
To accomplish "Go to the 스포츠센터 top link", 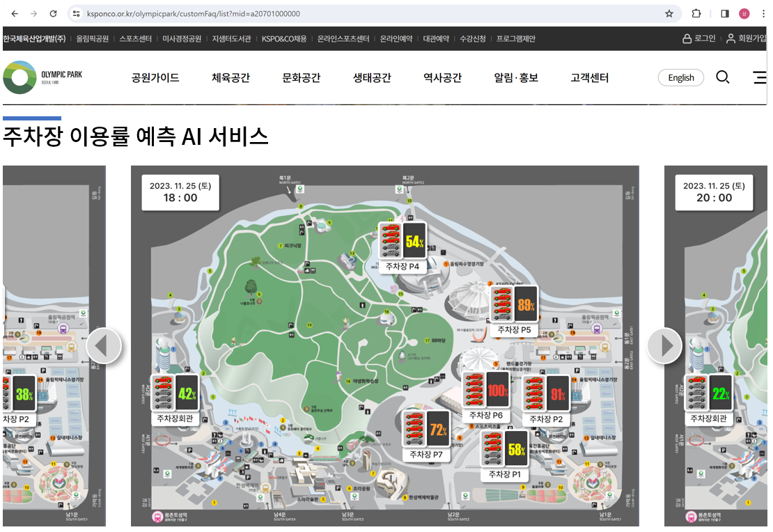I will [x=135, y=39].
